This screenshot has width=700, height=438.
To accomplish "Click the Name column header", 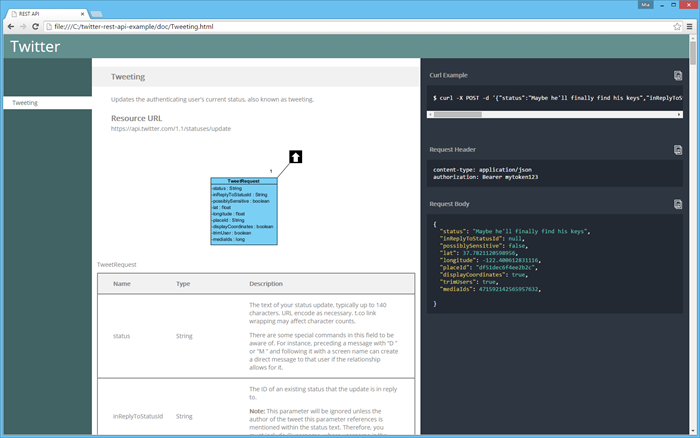I will [122, 284].
